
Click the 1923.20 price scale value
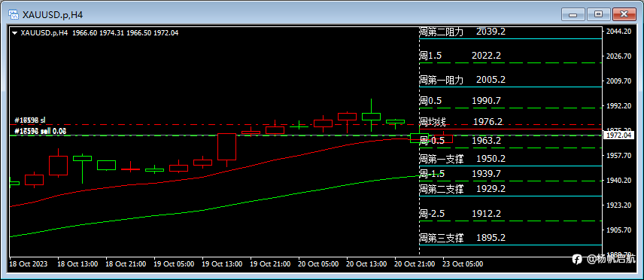pyautogui.click(x=620, y=205)
